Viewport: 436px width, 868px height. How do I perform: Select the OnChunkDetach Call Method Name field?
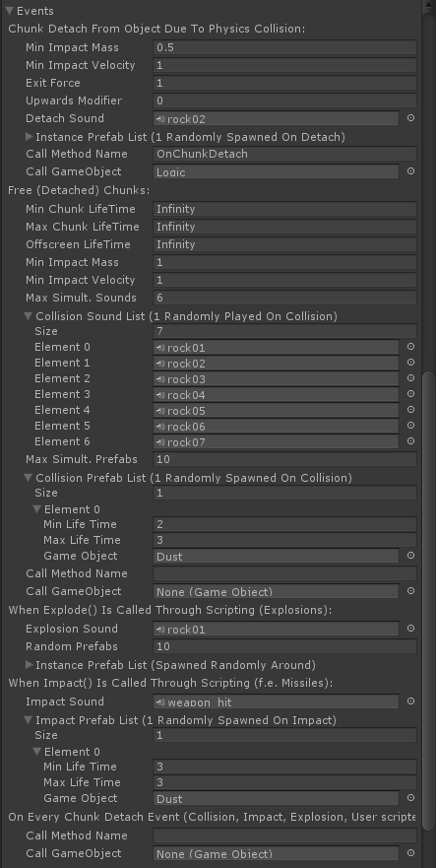coord(284,154)
